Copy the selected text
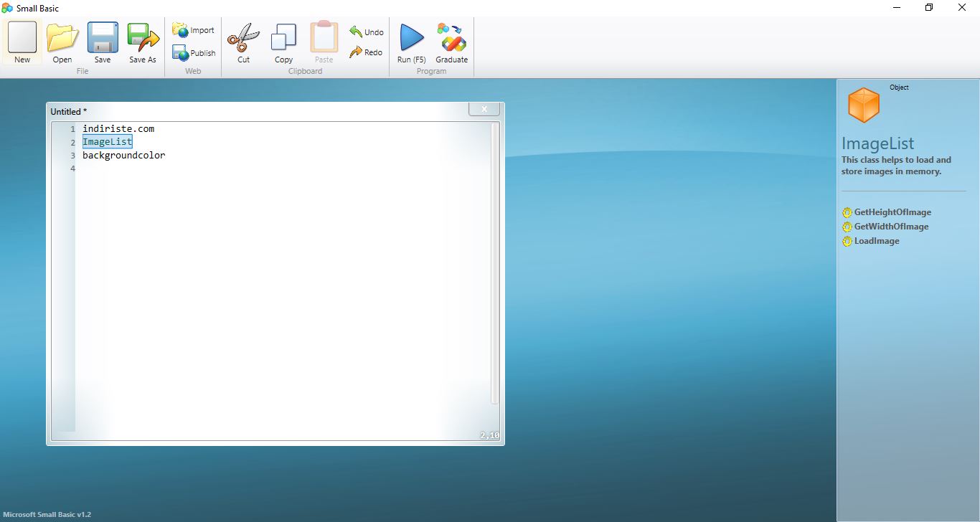The height and width of the screenshot is (522, 980). click(x=284, y=42)
